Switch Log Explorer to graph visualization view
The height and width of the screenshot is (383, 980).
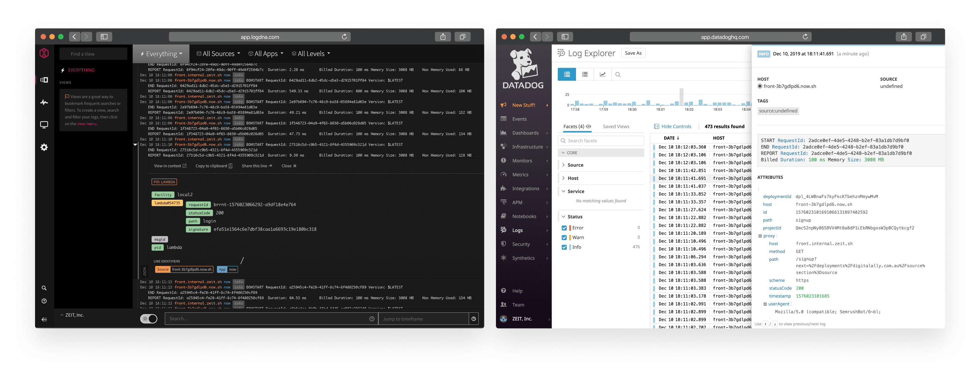(603, 74)
